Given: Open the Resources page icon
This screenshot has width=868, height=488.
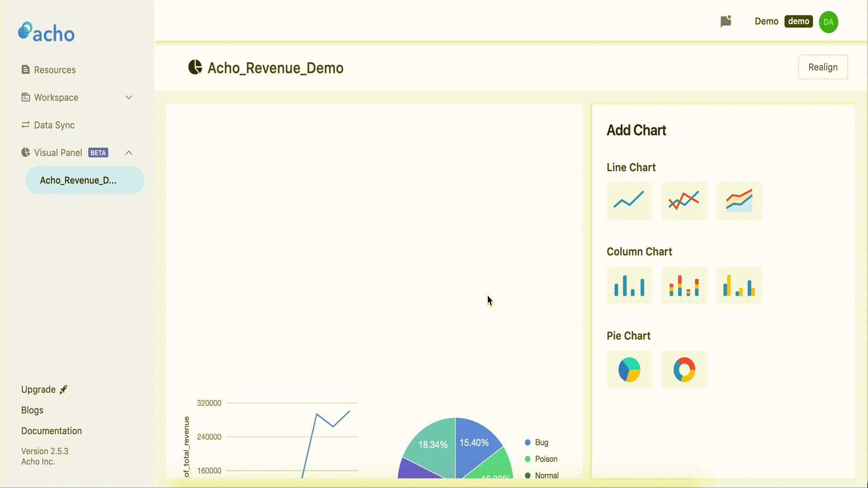Looking at the screenshot, I should pos(25,70).
